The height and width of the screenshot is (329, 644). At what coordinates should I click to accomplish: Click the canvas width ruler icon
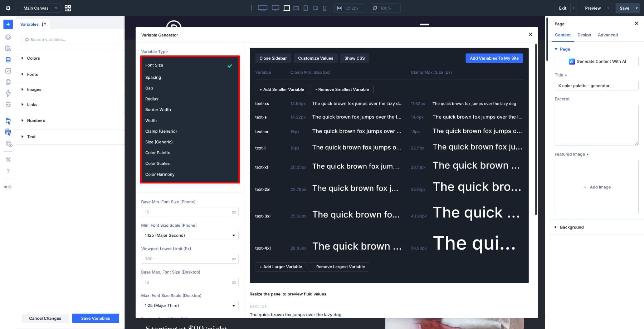pos(340,8)
